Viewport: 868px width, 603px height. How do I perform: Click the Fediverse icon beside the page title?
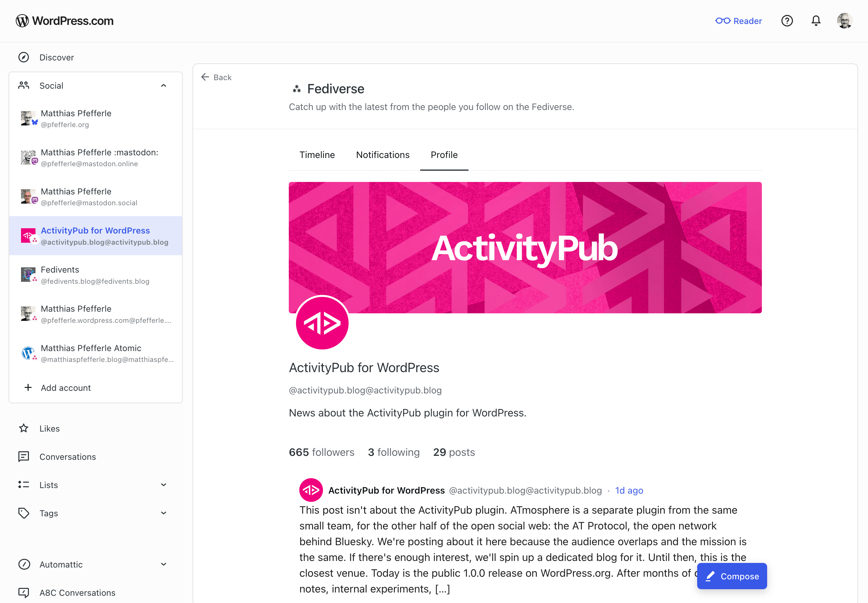297,89
